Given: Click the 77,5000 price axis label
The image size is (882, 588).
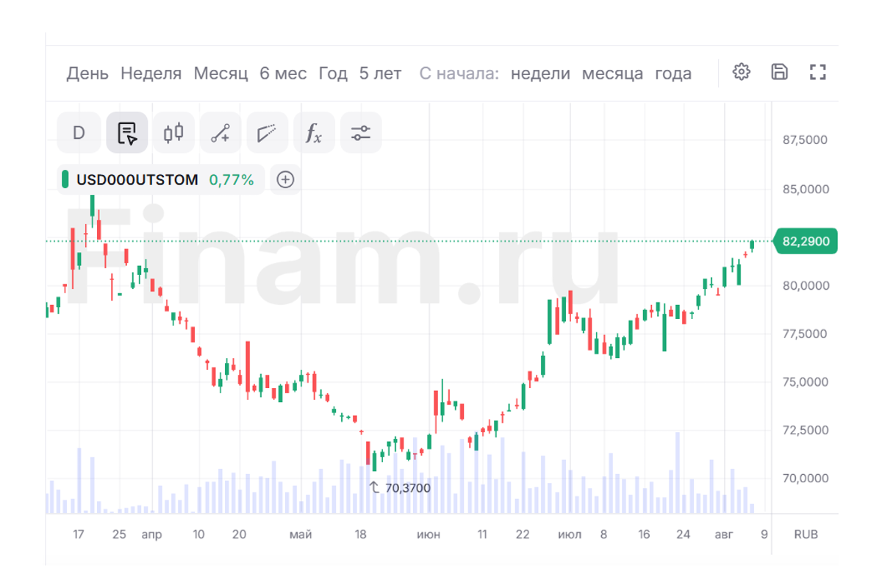Looking at the screenshot, I should pos(806,334).
